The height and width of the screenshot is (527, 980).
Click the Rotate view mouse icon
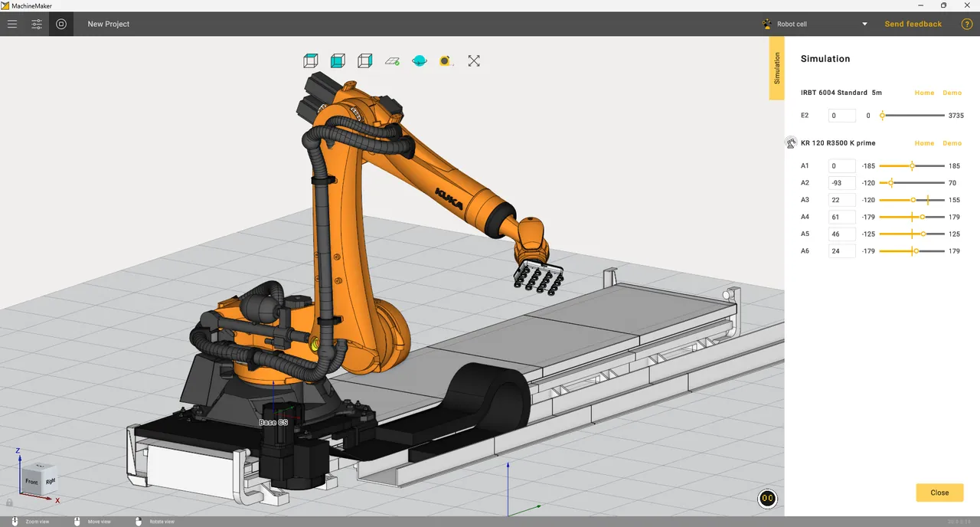click(139, 521)
